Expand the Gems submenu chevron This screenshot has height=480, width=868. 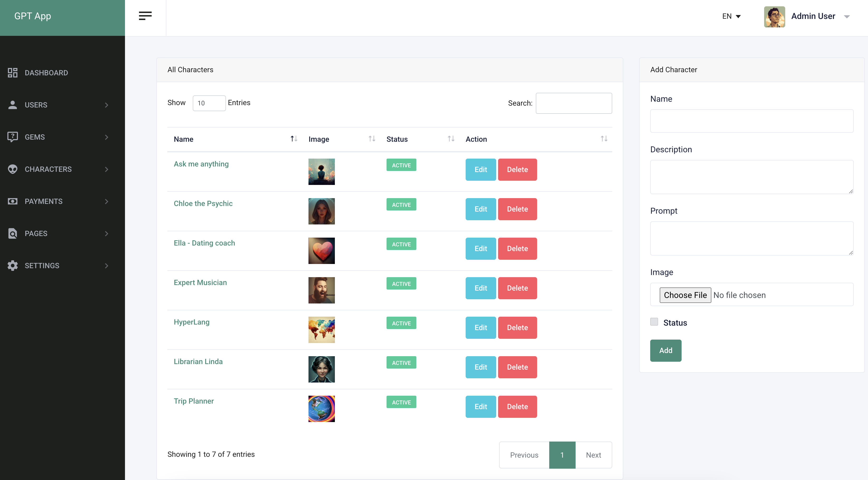(x=107, y=137)
